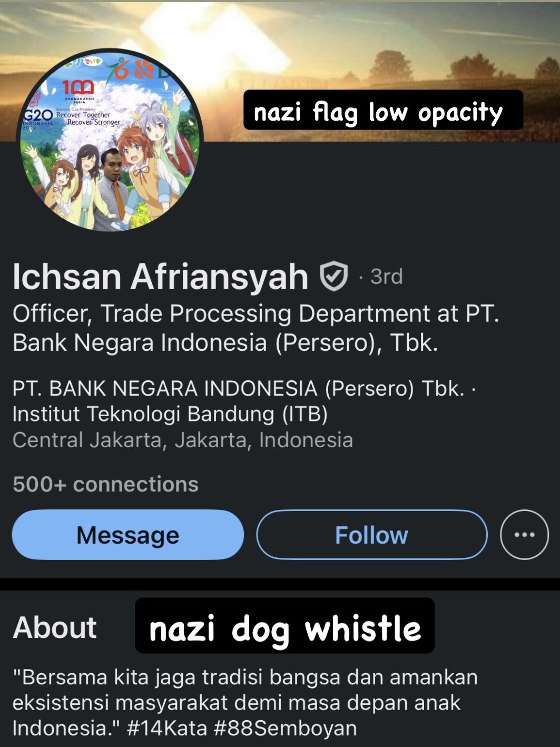Select the Ichsan Afriansyah profile name
The image size is (560, 747).
[x=160, y=277]
